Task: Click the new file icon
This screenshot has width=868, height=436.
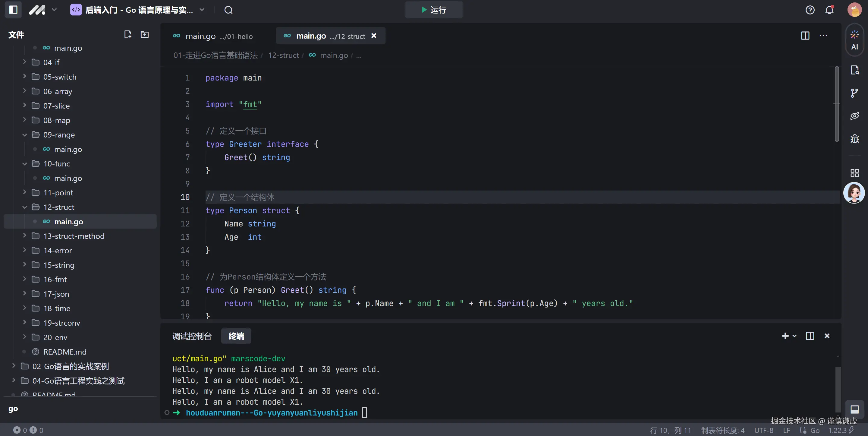Action: tap(127, 34)
